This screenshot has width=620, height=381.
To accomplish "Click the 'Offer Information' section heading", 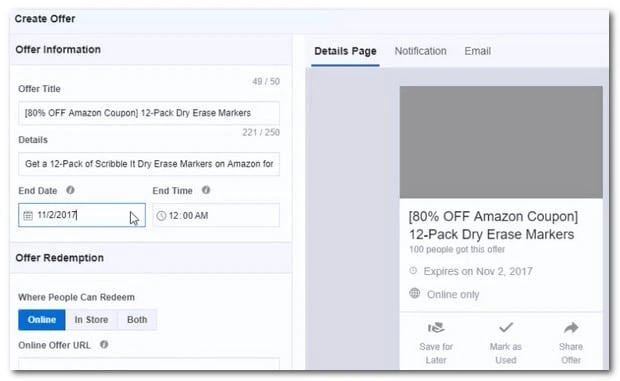I will point(58,49).
